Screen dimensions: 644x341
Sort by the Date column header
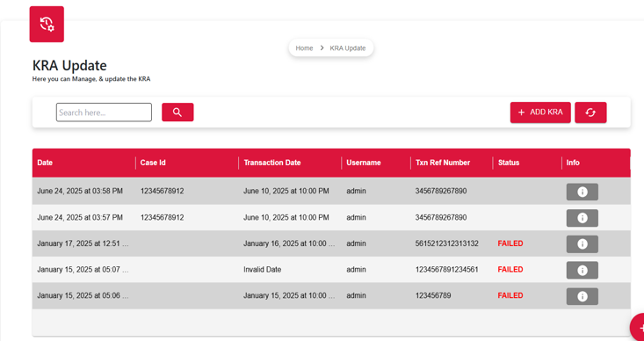pyautogui.click(x=45, y=163)
